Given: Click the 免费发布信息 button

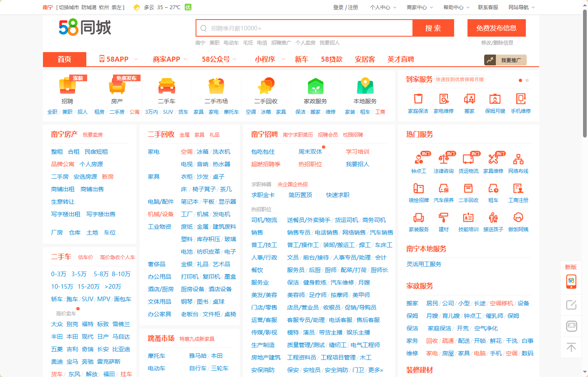Looking at the screenshot, I should (496, 28).
